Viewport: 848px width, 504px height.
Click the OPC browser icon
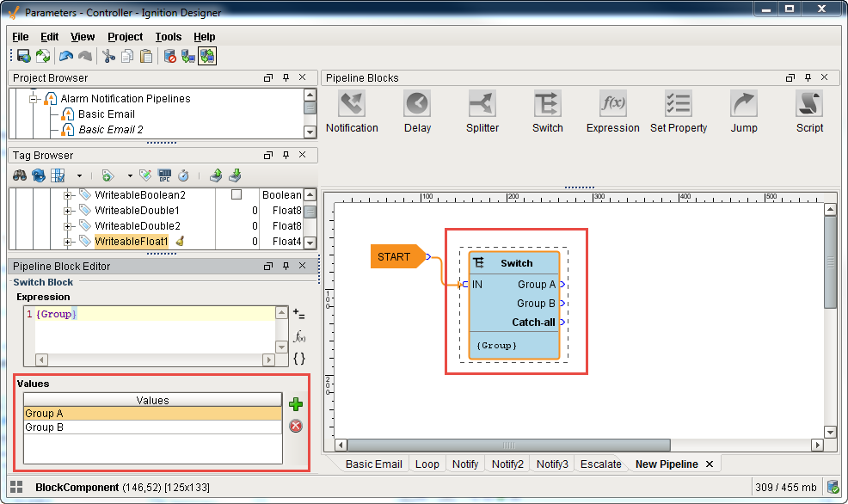(x=164, y=175)
